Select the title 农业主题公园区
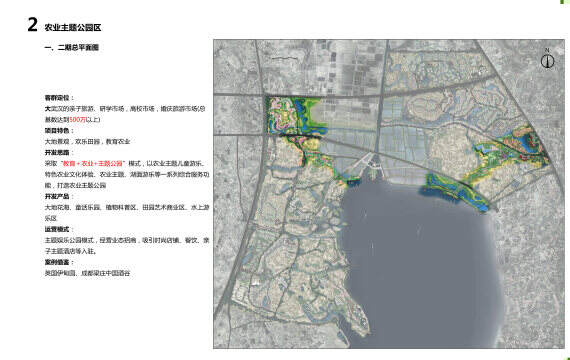570x360 pixels. pos(73,28)
